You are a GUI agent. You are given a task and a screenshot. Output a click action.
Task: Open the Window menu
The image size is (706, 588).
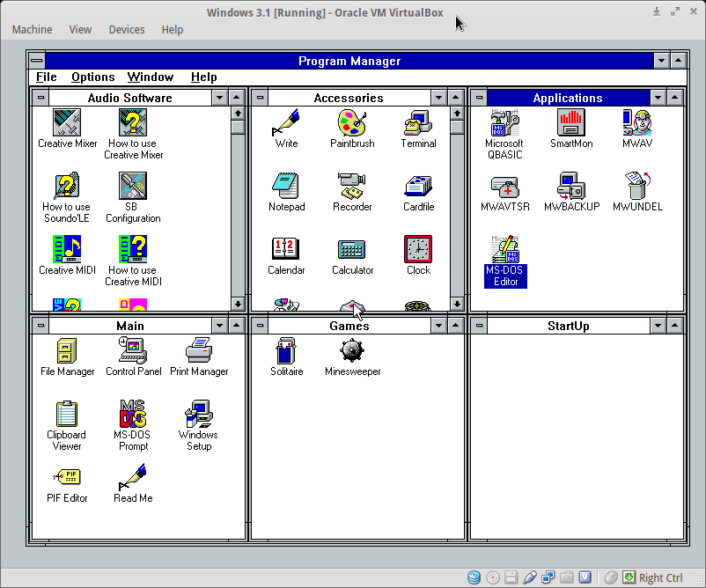click(150, 77)
